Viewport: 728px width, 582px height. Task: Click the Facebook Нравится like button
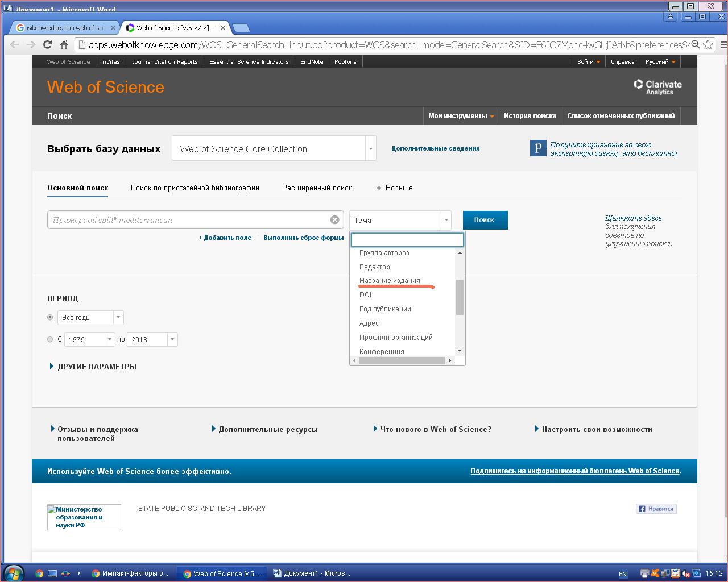[656, 509]
